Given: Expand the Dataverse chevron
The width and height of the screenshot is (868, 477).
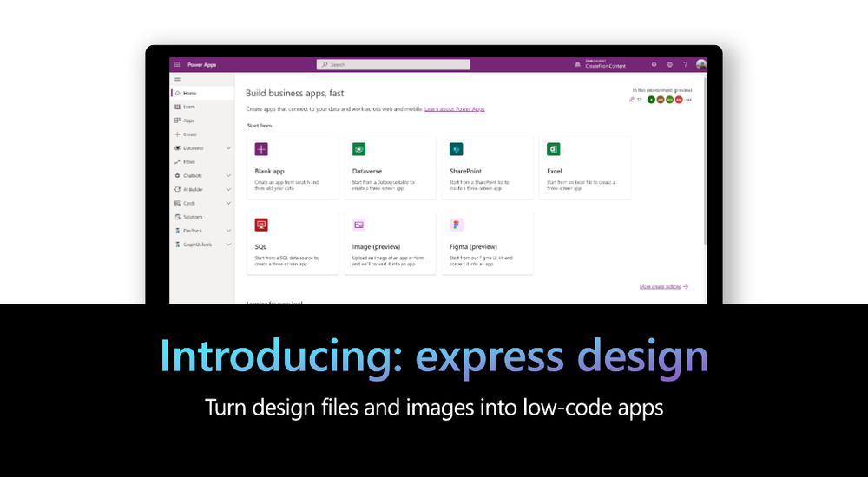Looking at the screenshot, I should pyautogui.click(x=228, y=147).
